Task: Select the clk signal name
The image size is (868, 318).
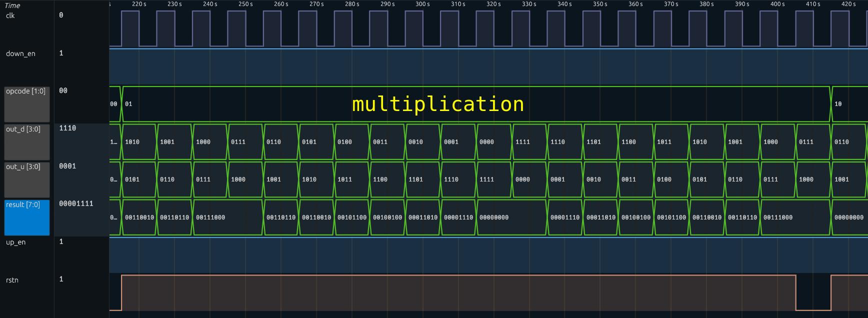Action: pos(10,15)
